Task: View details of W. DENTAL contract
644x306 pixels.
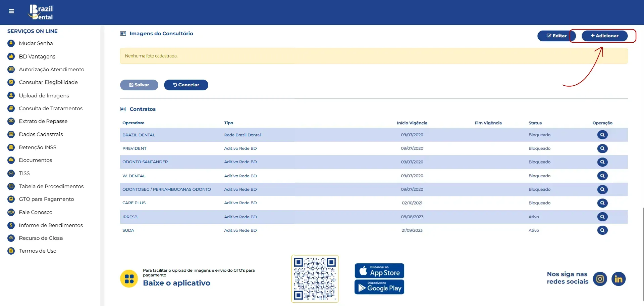Action: point(602,176)
